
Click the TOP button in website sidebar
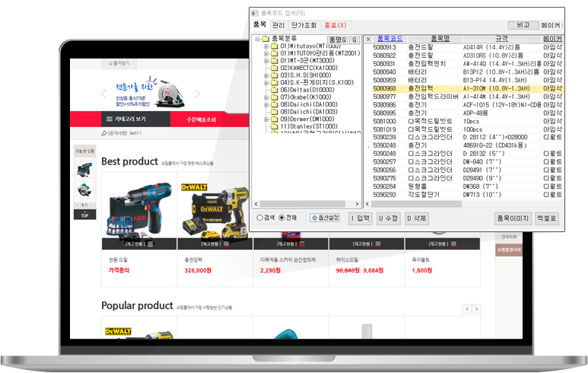tap(84, 215)
